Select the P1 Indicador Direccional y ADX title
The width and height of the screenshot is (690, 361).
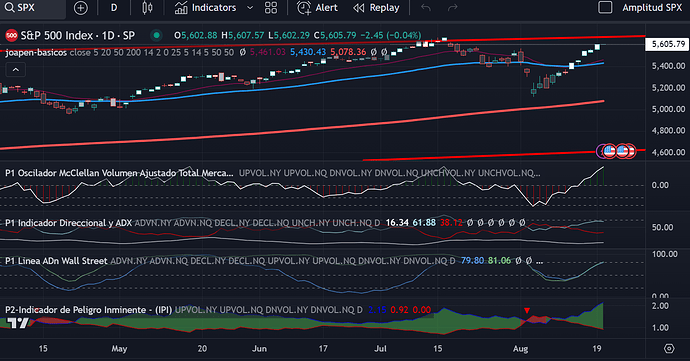[x=69, y=223]
